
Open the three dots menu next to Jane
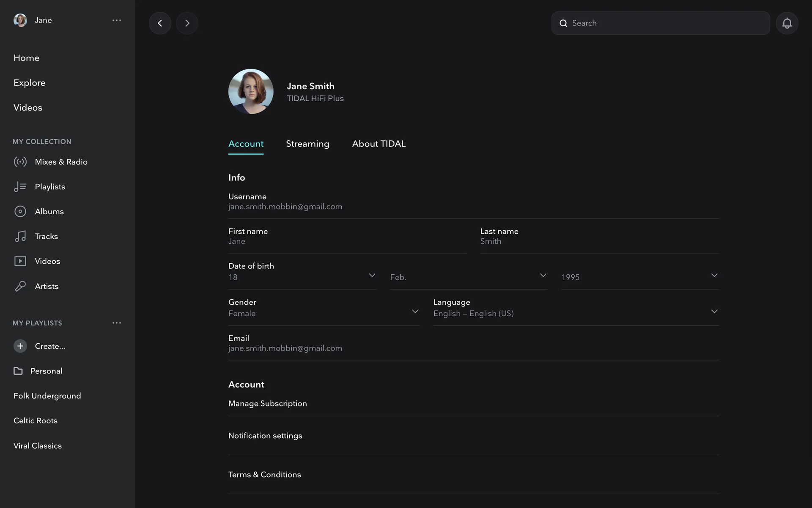point(117,20)
